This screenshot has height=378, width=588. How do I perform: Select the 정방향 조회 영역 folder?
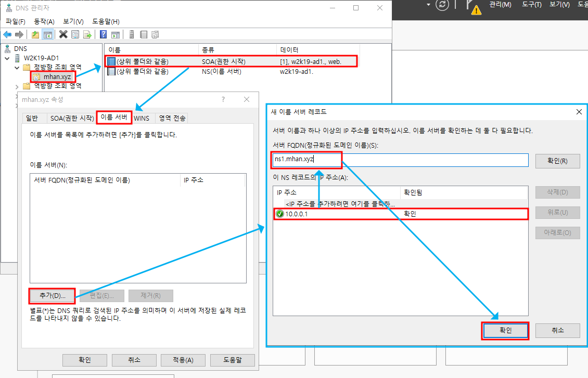57,67
